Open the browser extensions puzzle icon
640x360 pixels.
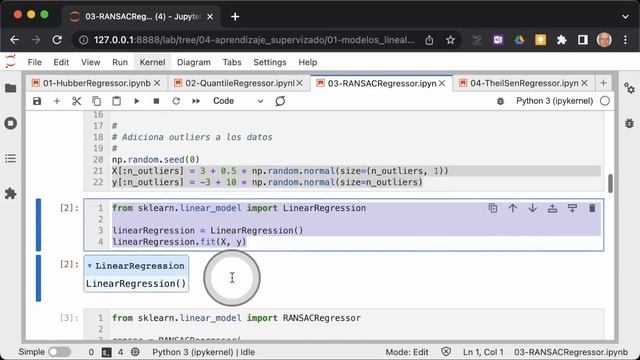coord(562,40)
